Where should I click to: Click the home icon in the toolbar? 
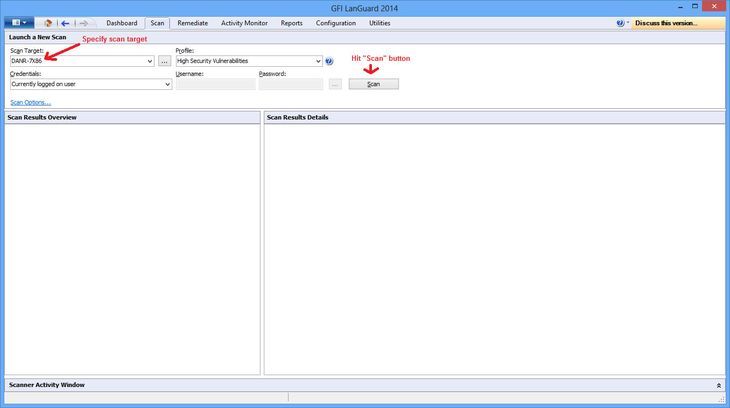48,23
